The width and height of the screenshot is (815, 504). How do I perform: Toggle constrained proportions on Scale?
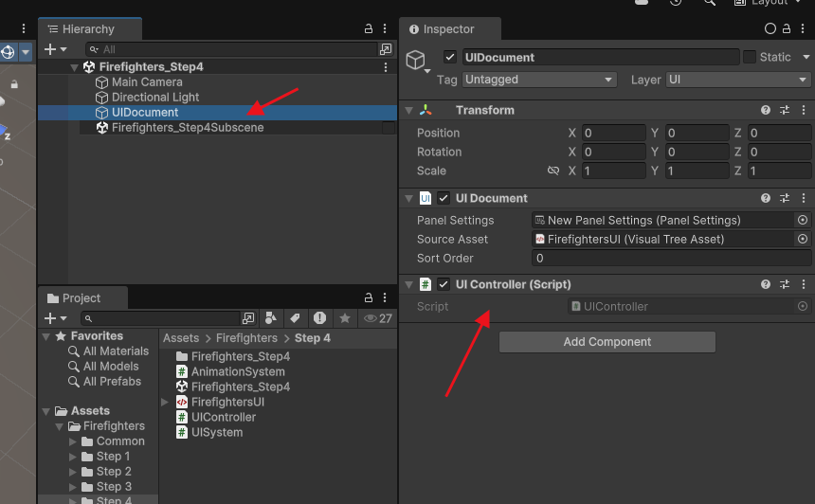[553, 171]
